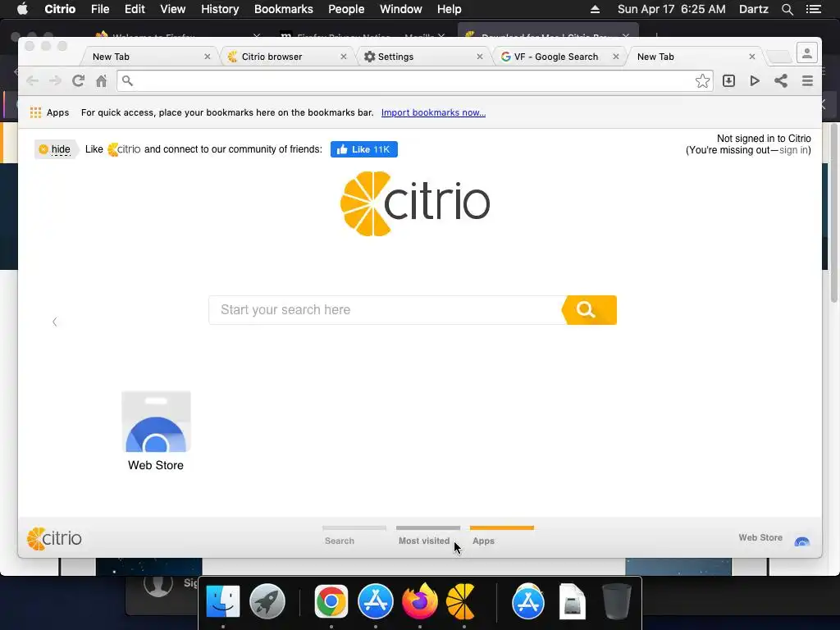Viewport: 840px width, 630px height.
Task: Open the File menu
Action: [x=100, y=9]
